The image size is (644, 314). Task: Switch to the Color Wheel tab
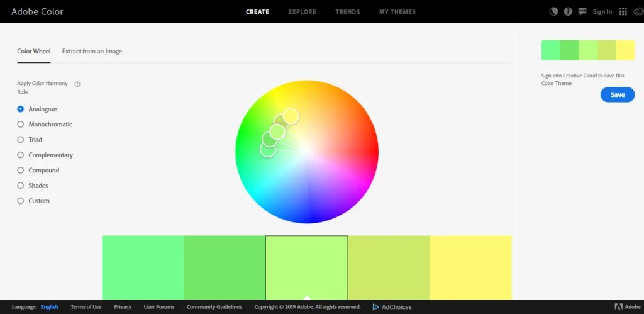coord(34,52)
